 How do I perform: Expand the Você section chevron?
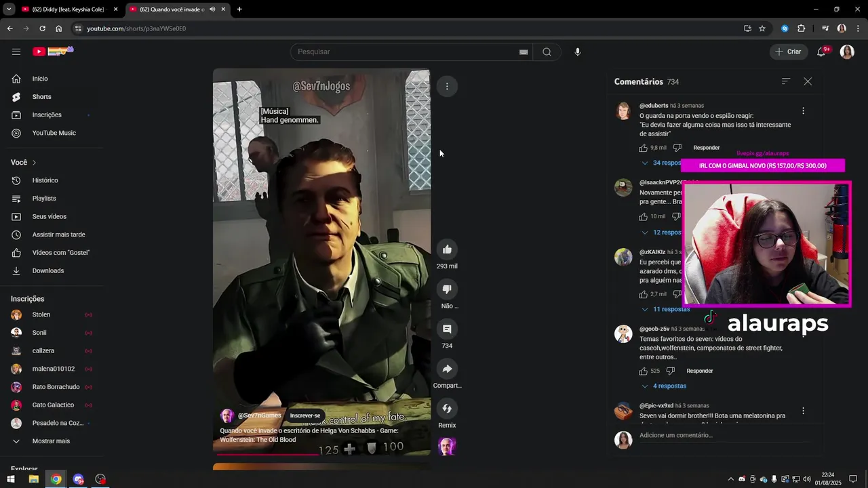(34, 163)
